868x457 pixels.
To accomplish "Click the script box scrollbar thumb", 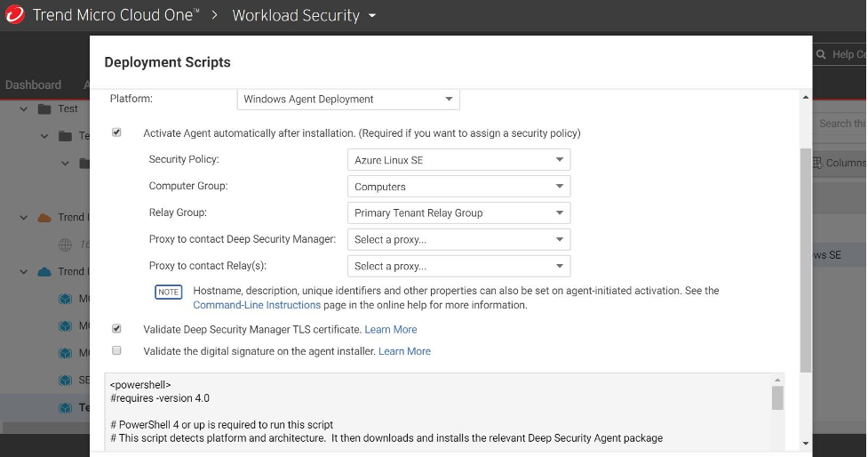I will pyautogui.click(x=777, y=397).
